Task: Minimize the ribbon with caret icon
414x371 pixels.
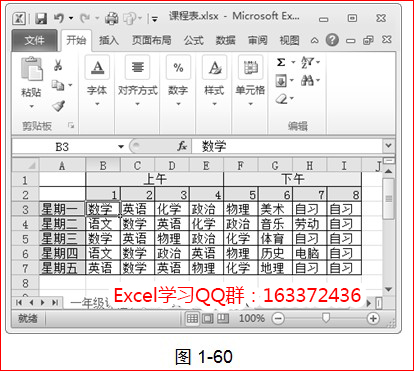Action: pyautogui.click(x=314, y=41)
